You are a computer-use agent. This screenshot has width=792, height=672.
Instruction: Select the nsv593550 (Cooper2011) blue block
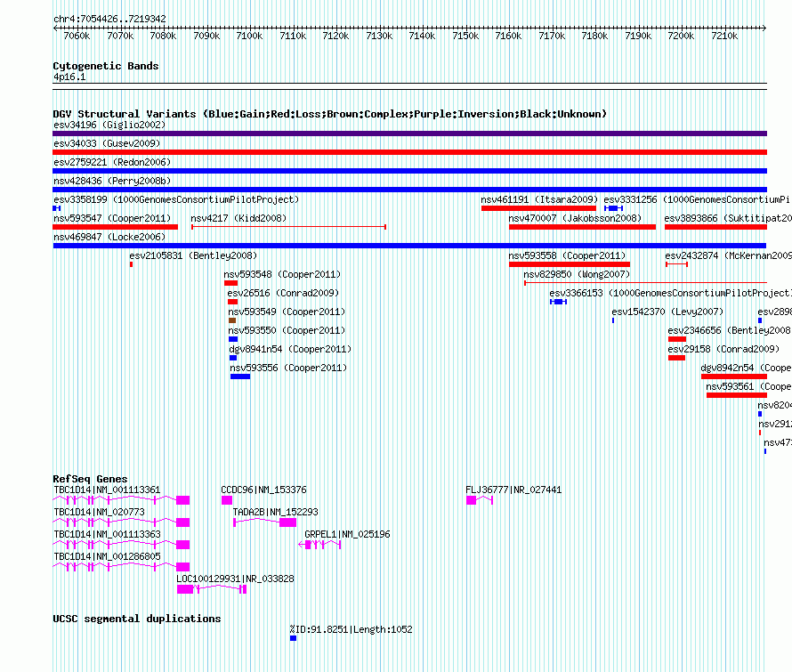pyautogui.click(x=233, y=339)
